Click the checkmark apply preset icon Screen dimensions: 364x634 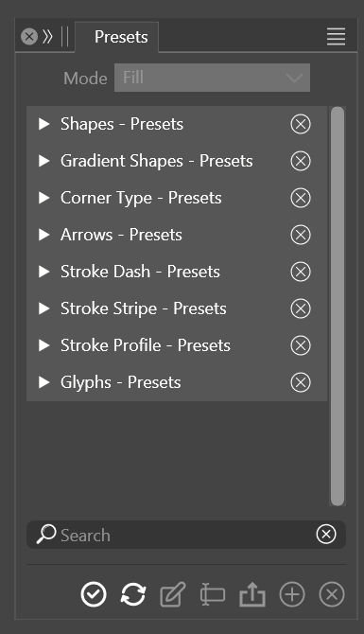pos(94,594)
